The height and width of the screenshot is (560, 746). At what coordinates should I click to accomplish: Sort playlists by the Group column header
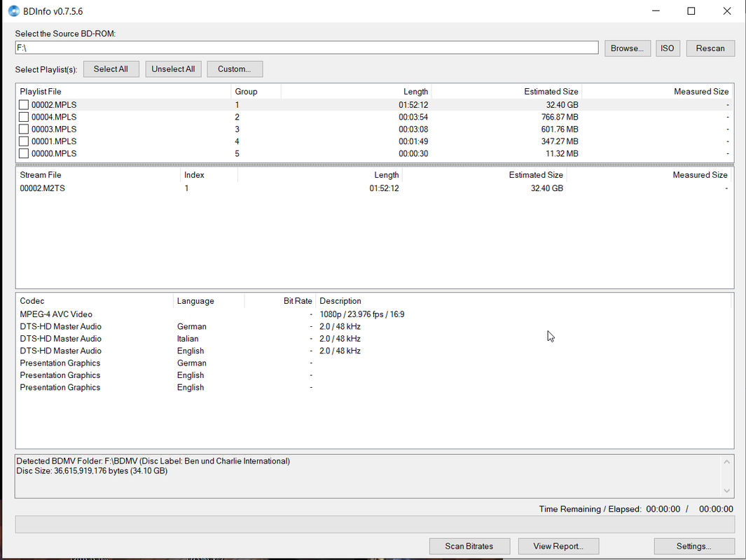[256, 91]
